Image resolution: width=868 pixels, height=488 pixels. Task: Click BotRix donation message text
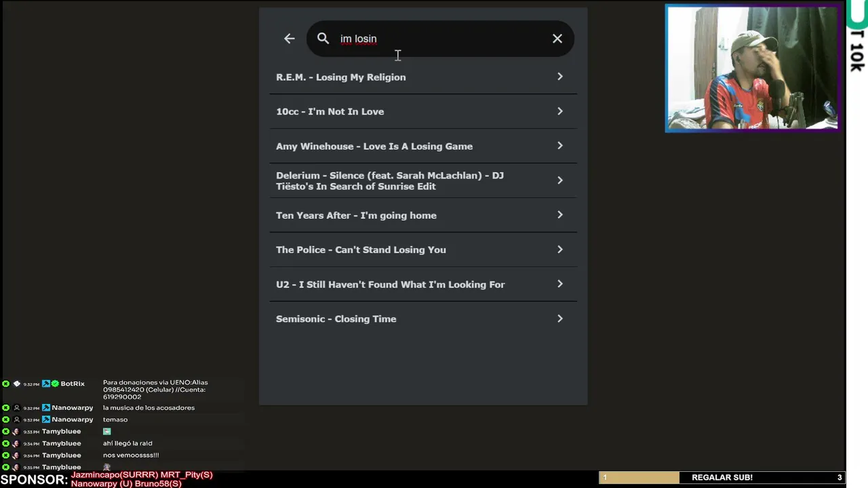(155, 389)
